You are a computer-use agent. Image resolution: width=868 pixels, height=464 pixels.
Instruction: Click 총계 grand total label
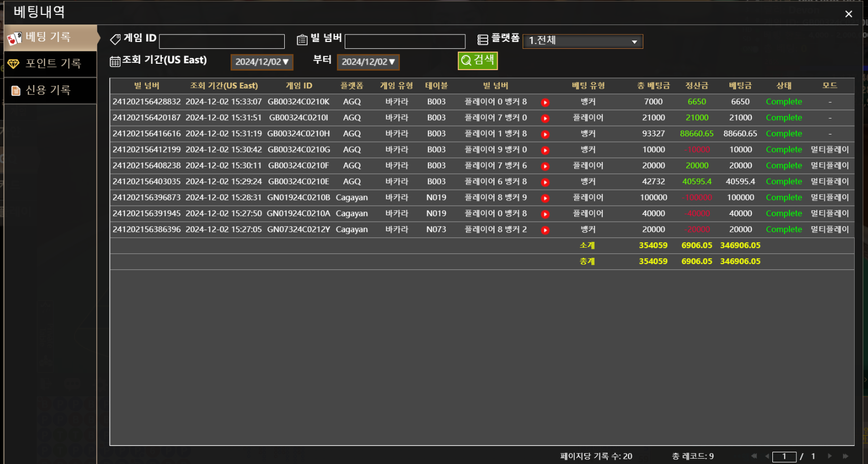click(x=587, y=261)
